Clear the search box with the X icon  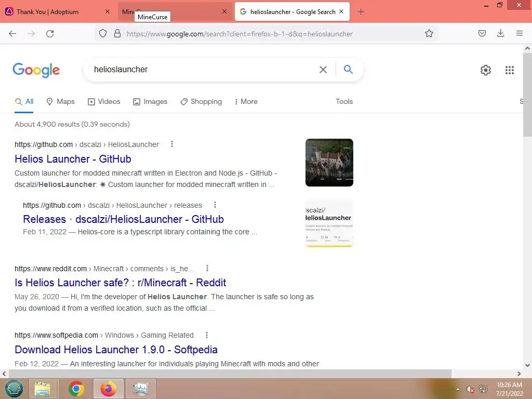(x=323, y=70)
